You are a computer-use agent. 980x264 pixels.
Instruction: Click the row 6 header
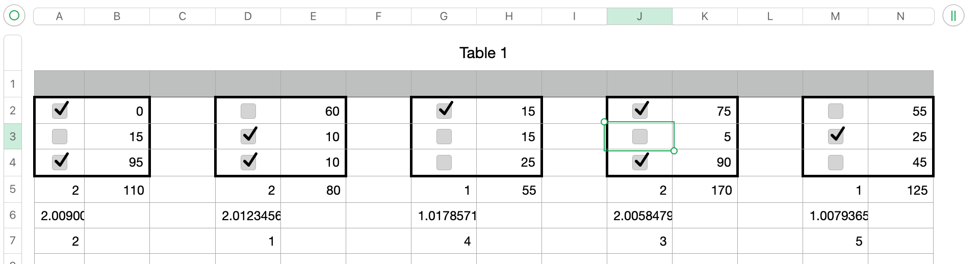[13, 215]
